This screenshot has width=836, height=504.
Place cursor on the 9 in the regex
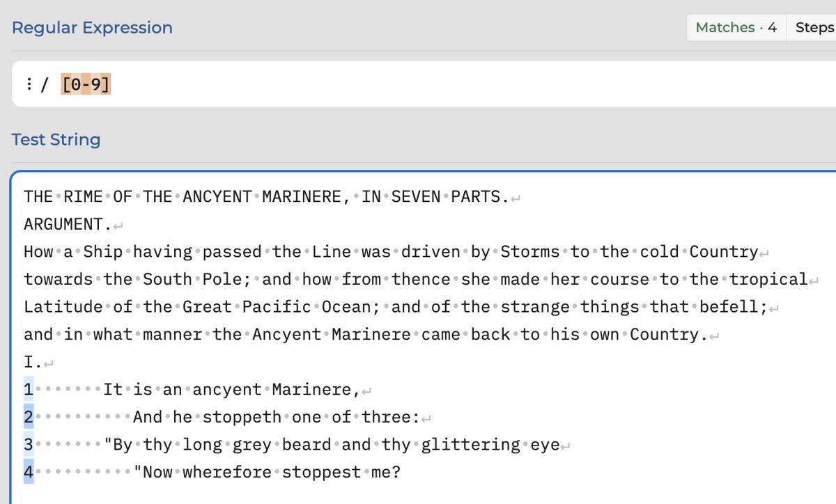[x=95, y=85]
